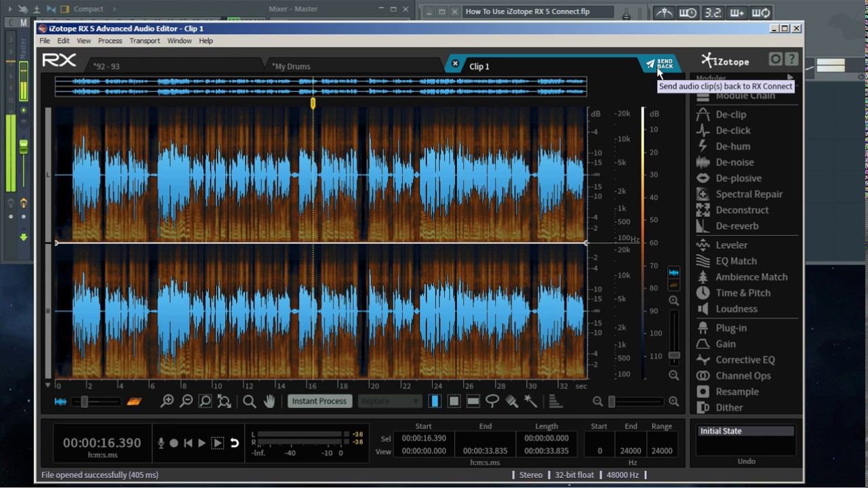Select the hand grab tool
The height and width of the screenshot is (488, 868).
269,401
